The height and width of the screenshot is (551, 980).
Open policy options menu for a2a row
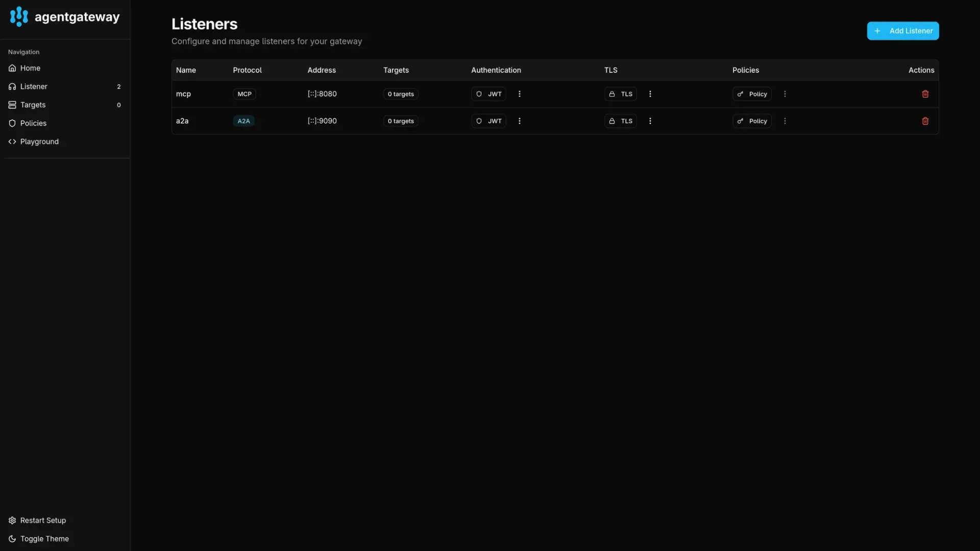point(785,121)
